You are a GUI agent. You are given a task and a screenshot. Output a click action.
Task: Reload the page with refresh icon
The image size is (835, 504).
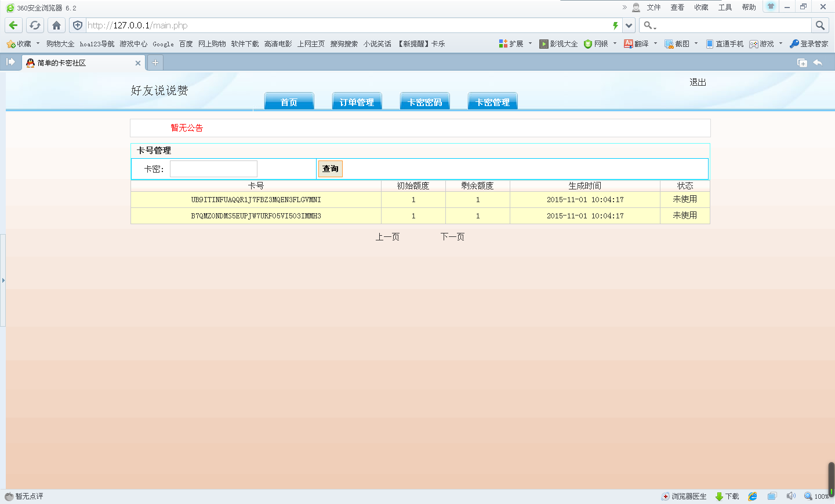coord(35,25)
